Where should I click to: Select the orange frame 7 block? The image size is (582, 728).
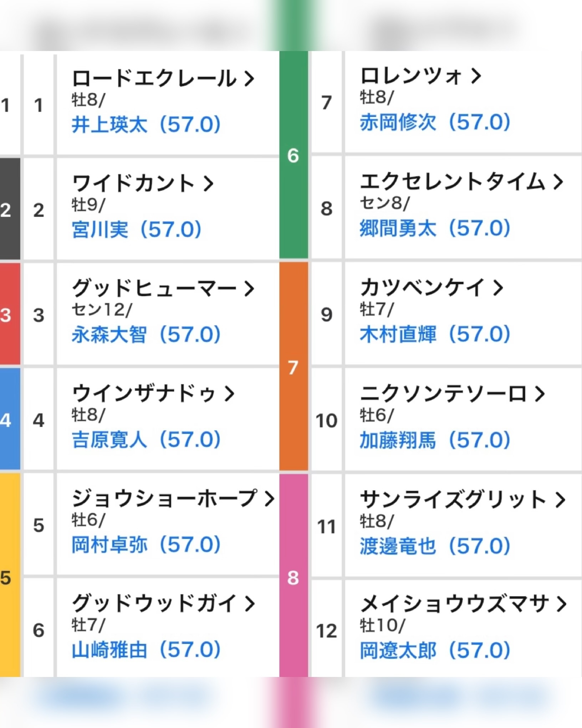pos(293,367)
